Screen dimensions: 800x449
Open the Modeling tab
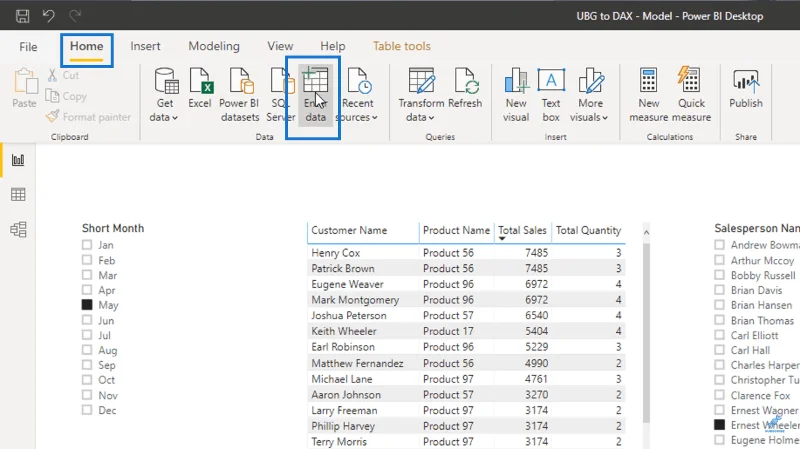pyautogui.click(x=214, y=46)
